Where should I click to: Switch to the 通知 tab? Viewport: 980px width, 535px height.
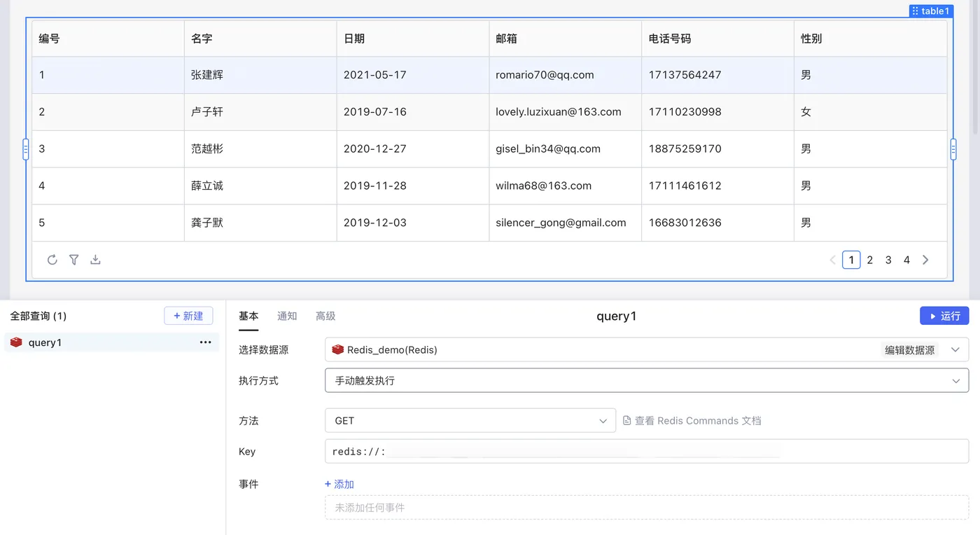click(287, 317)
